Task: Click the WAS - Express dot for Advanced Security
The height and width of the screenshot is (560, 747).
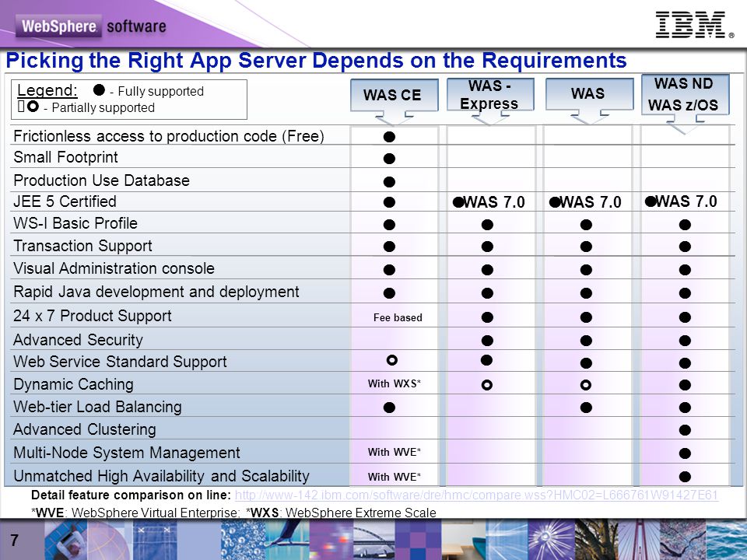Action: point(487,341)
